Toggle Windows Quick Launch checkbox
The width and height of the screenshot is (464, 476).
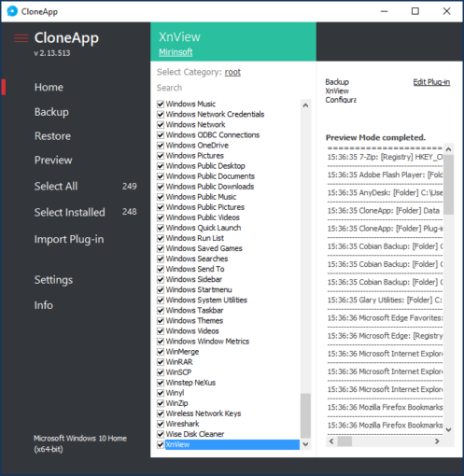[161, 228]
